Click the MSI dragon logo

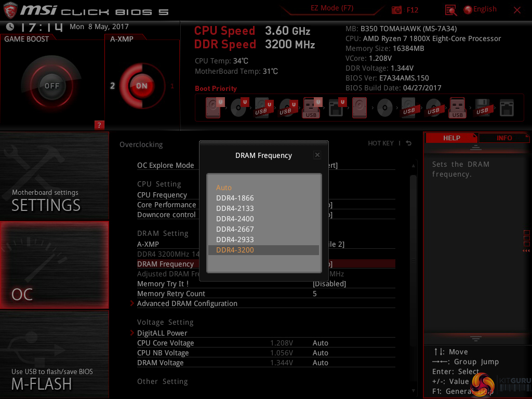click(10, 10)
